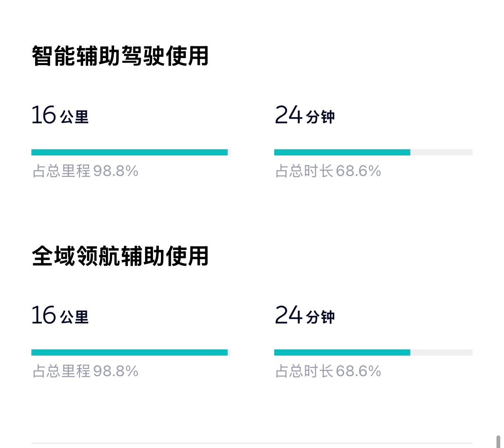The image size is (504, 448).
Task: Click the horizontal divider line at page bottom
Action: (252, 443)
